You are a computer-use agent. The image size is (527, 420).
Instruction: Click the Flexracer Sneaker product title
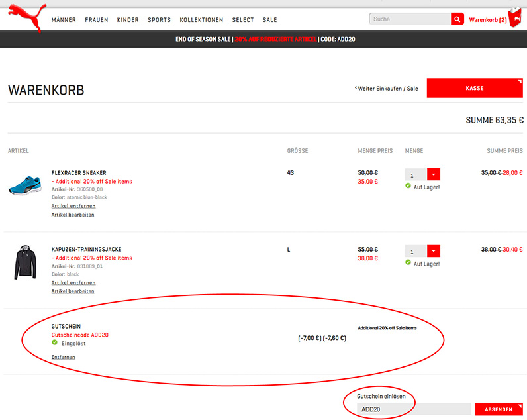pos(79,172)
